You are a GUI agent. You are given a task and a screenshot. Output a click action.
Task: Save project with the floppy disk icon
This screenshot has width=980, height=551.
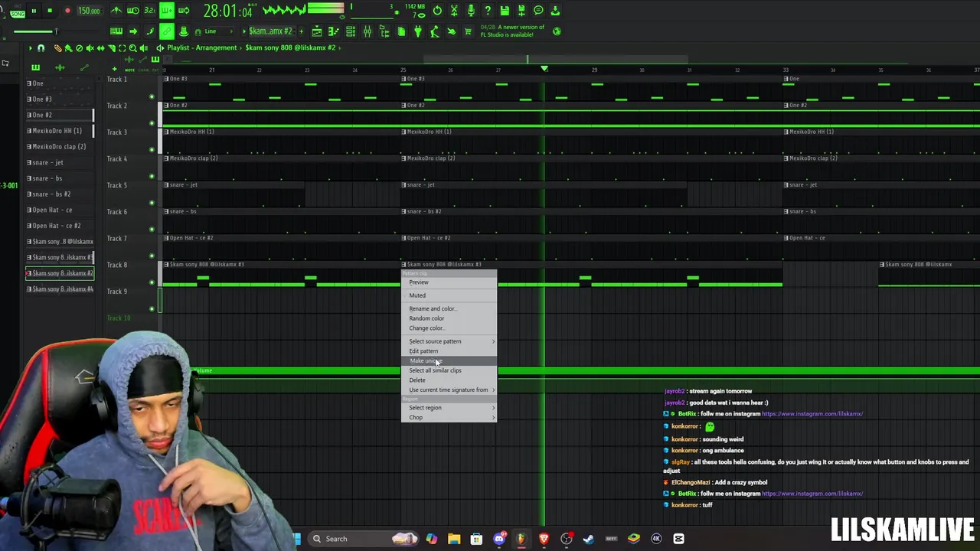coord(505,11)
